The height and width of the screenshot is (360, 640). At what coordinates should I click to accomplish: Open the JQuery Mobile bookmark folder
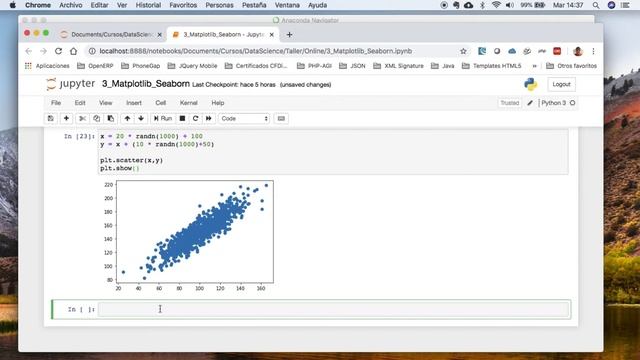192,66
